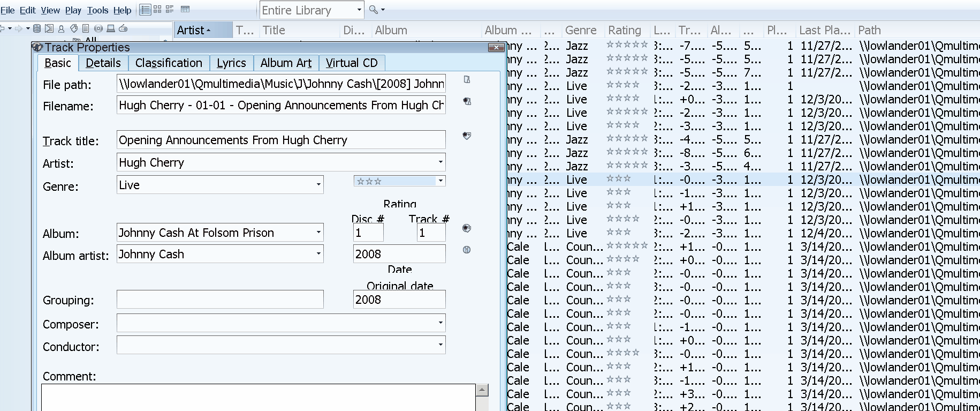Open the Entire Library search scope dropdown
980x411 pixels.
click(359, 10)
